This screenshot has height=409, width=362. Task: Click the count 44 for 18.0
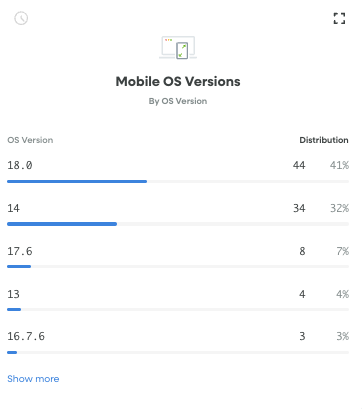299,165
